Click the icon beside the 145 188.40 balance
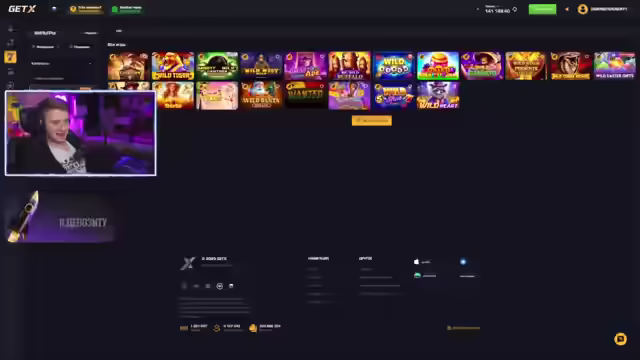 tap(515, 9)
